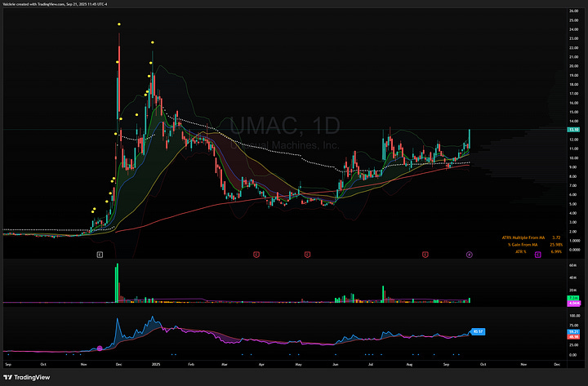
Task: Click the current price label 13.10
Action: tap(573, 130)
